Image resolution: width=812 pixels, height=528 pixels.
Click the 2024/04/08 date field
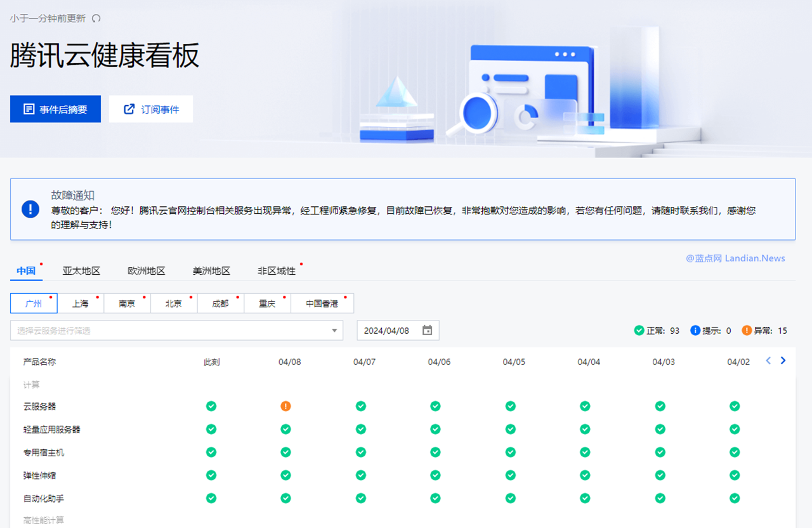[398, 331]
